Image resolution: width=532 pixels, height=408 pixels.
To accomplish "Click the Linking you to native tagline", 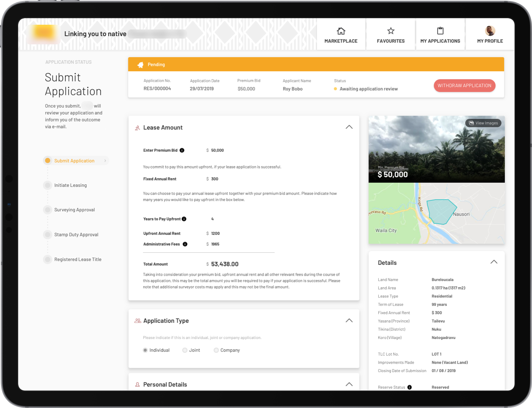I will coord(95,34).
